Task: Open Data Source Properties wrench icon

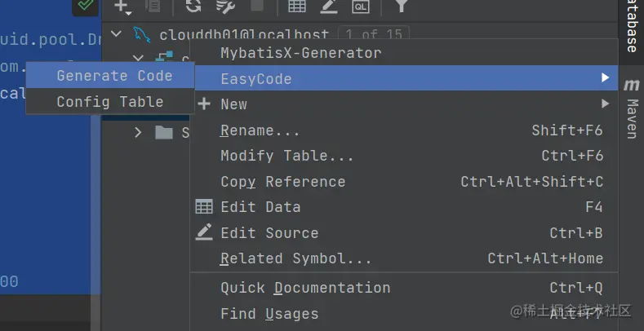Action: tap(225, 6)
